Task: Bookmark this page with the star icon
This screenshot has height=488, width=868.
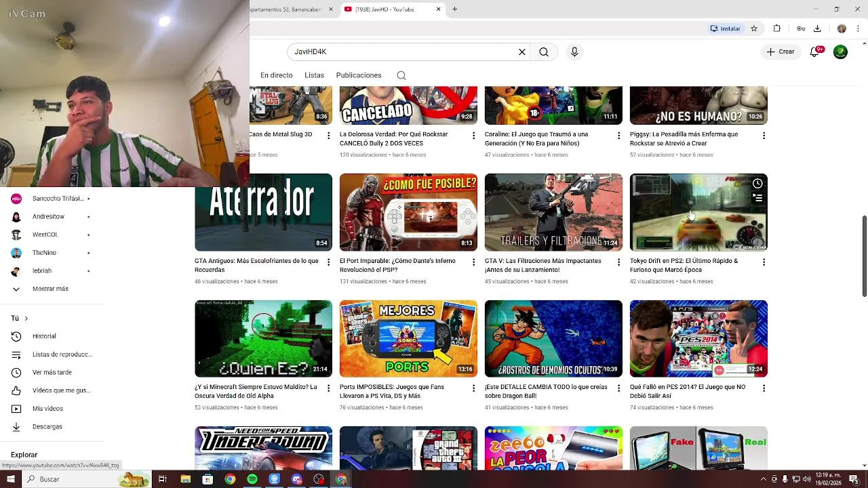Action: (x=754, y=28)
